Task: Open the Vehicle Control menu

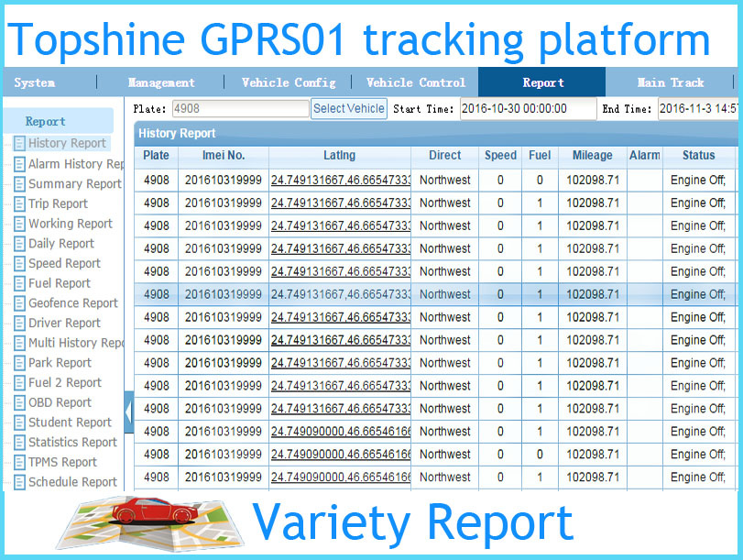Action: [416, 82]
